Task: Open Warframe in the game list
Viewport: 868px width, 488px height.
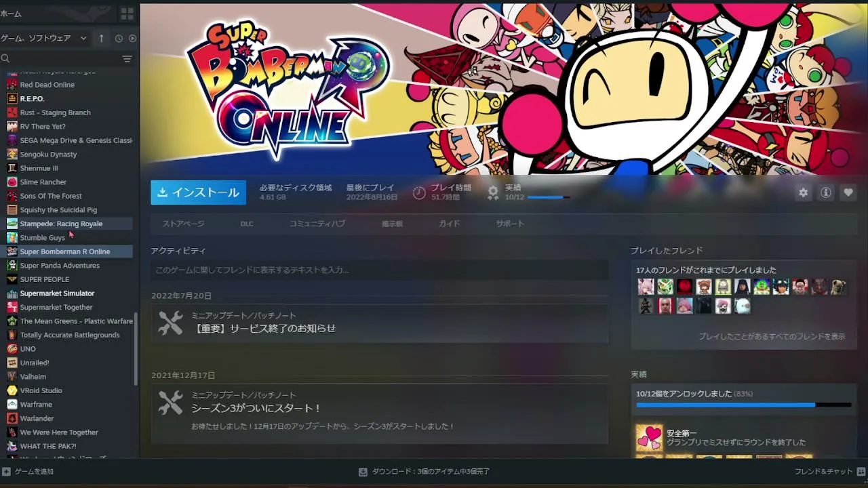Action: pyautogui.click(x=36, y=405)
